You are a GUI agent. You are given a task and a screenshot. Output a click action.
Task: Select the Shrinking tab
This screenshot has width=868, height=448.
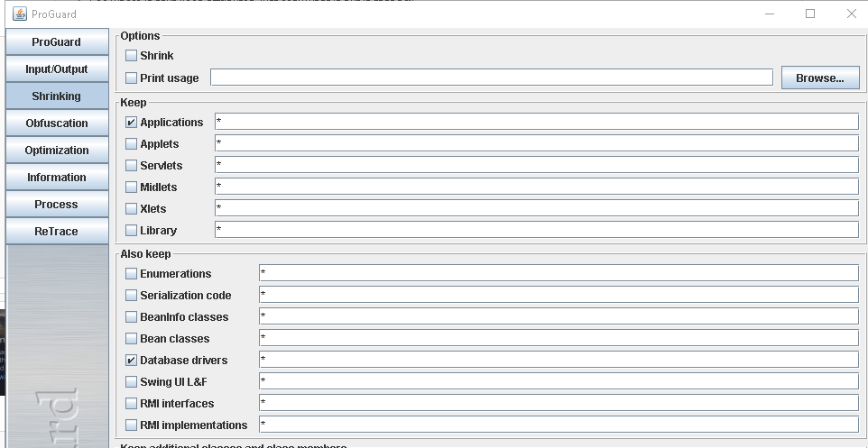coord(57,96)
